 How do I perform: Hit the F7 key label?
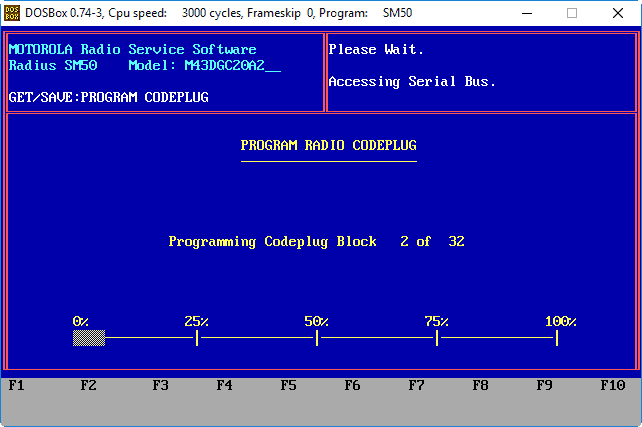pos(416,384)
